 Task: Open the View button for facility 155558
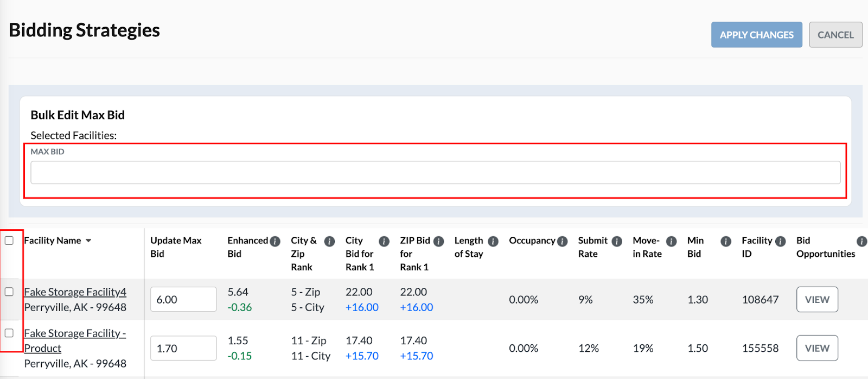pyautogui.click(x=817, y=348)
